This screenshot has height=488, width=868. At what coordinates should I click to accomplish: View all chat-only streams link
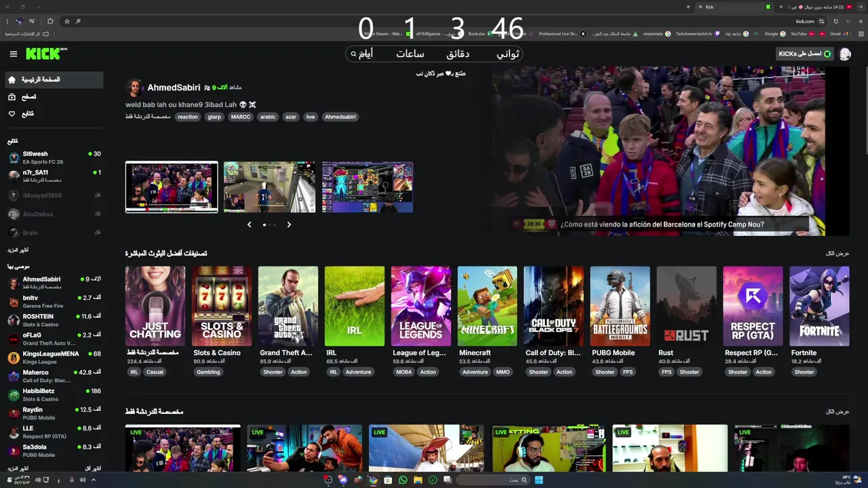click(x=837, y=411)
